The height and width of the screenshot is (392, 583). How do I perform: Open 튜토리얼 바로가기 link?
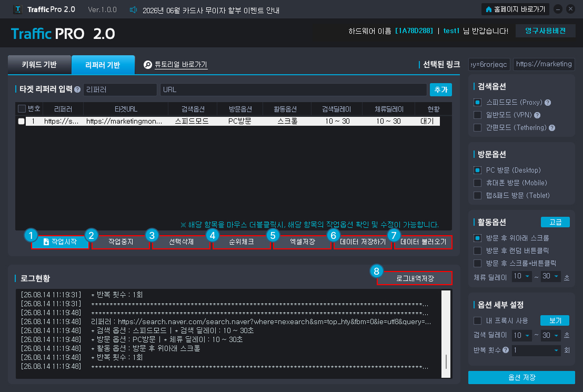tap(180, 65)
